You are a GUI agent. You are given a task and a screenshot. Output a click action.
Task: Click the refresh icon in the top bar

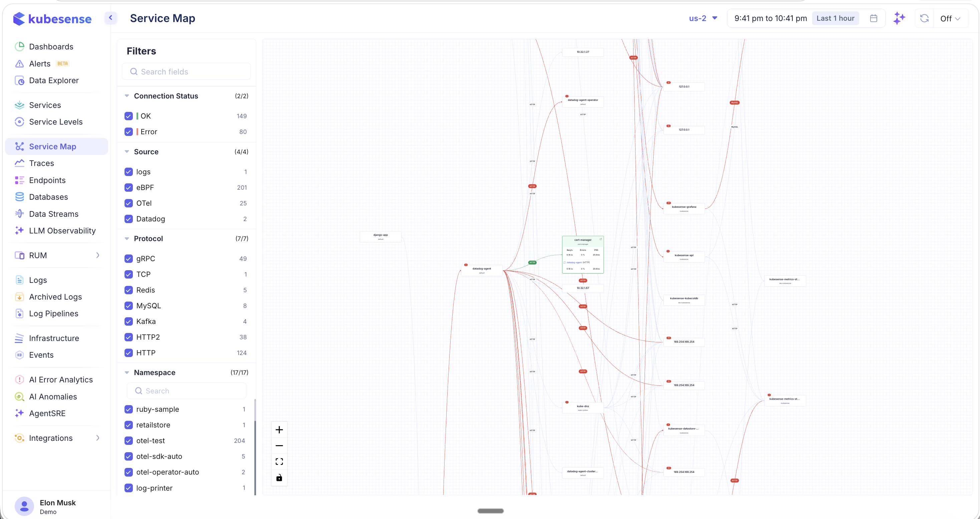925,18
